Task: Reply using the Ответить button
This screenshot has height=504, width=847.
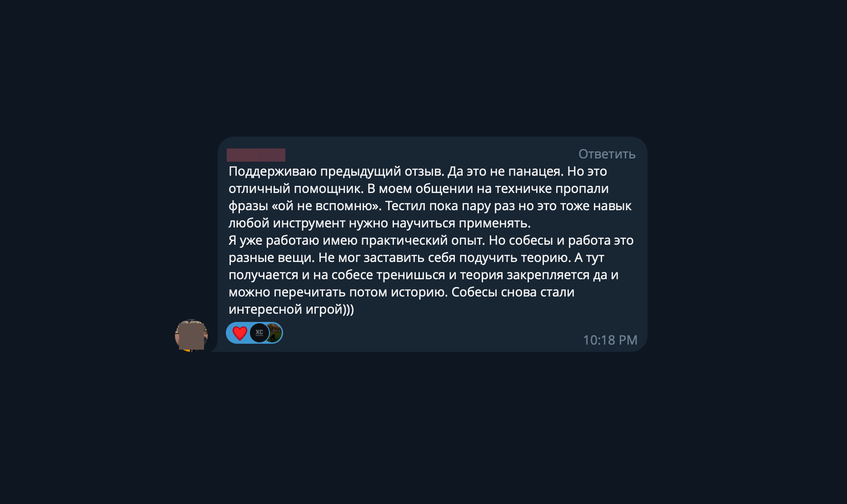Action: [607, 154]
